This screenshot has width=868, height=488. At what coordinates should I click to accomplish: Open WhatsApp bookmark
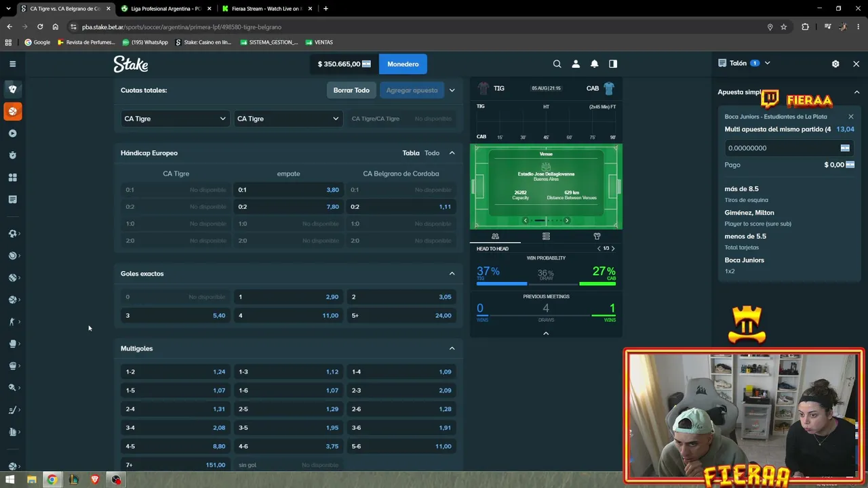(x=145, y=42)
